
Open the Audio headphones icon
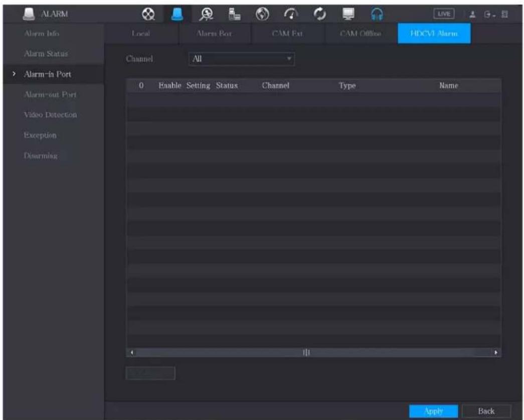pos(377,15)
